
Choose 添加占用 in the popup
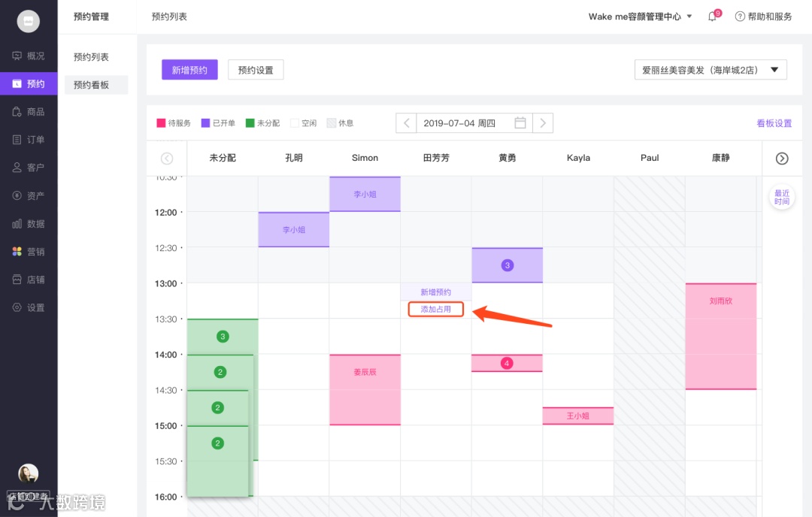click(435, 310)
